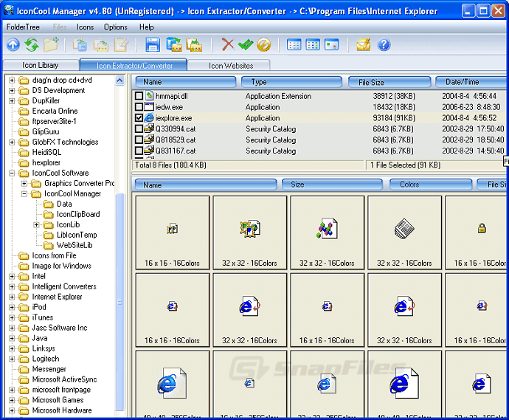Viewport: 509px width, 420px height.
Task: Expand the iTunes folder node
Action: click(x=12, y=317)
